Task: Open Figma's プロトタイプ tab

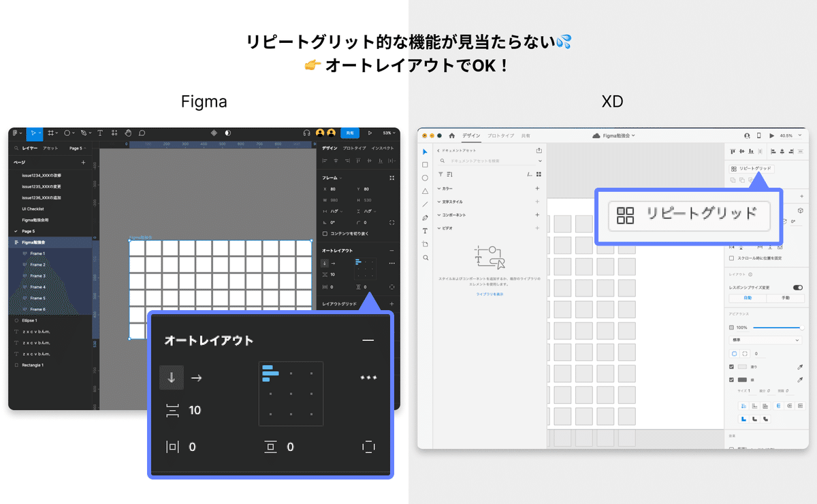Action: [354, 148]
